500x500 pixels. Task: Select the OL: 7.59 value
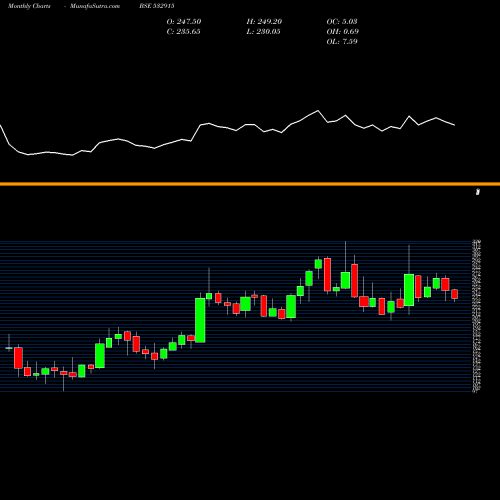(342, 42)
